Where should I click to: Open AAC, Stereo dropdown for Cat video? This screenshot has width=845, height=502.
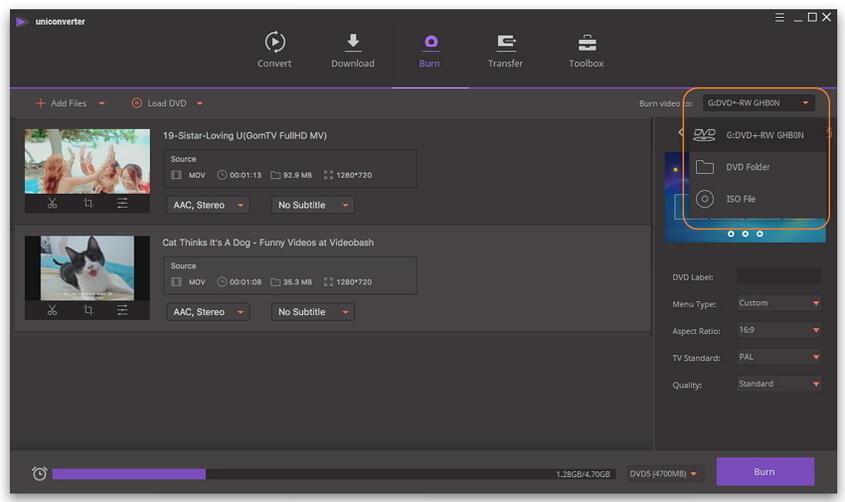tap(208, 312)
